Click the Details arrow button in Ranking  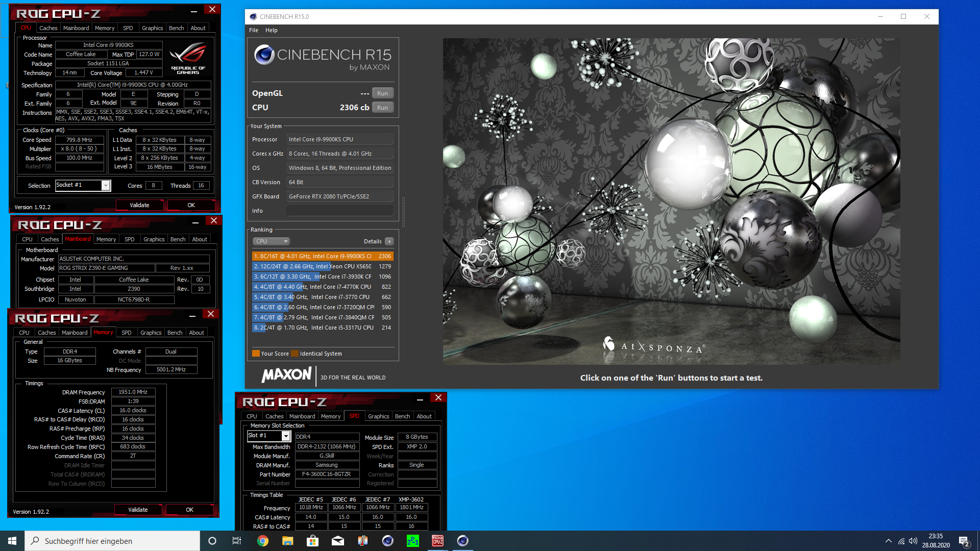point(389,241)
